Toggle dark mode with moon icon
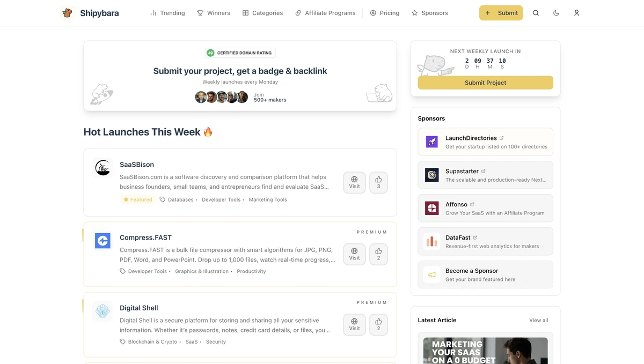Viewport: 644px width, 364px height. click(x=556, y=13)
